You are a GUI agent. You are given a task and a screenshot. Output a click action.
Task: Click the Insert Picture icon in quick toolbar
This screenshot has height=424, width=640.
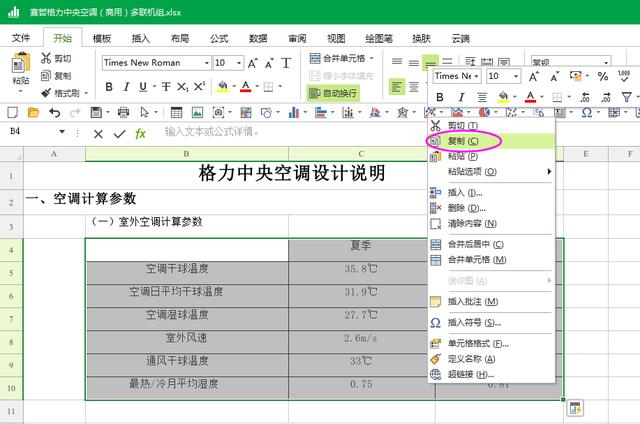click(x=197, y=112)
